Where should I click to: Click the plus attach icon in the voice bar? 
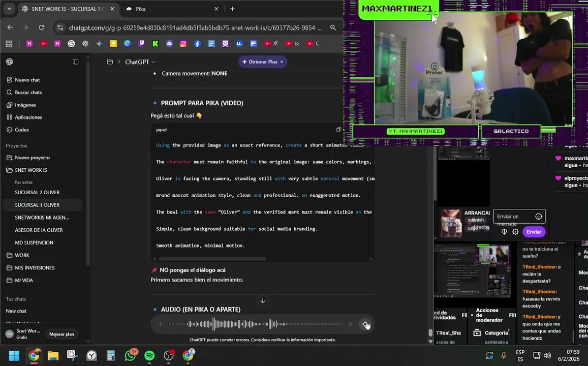161,324
